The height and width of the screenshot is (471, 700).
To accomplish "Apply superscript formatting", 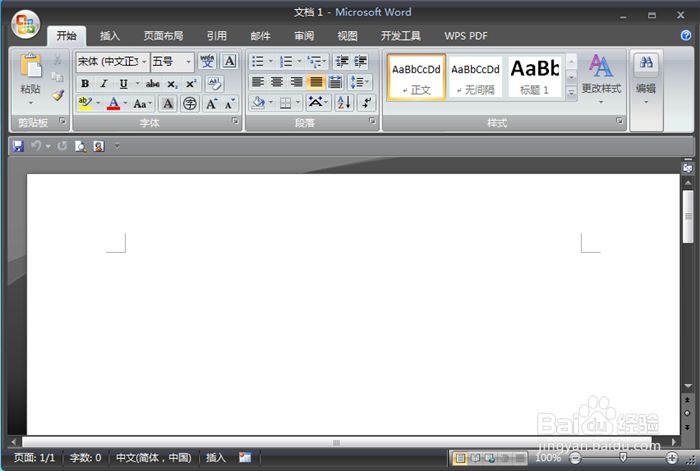I will coord(191,83).
